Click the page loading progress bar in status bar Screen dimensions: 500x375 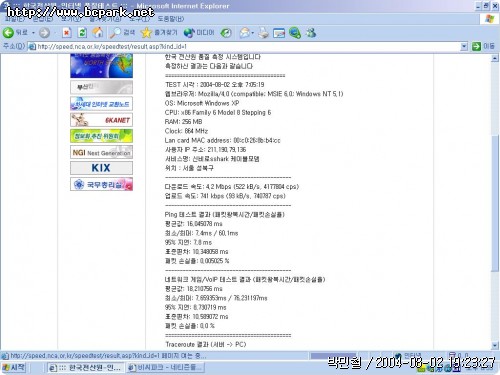(333, 356)
